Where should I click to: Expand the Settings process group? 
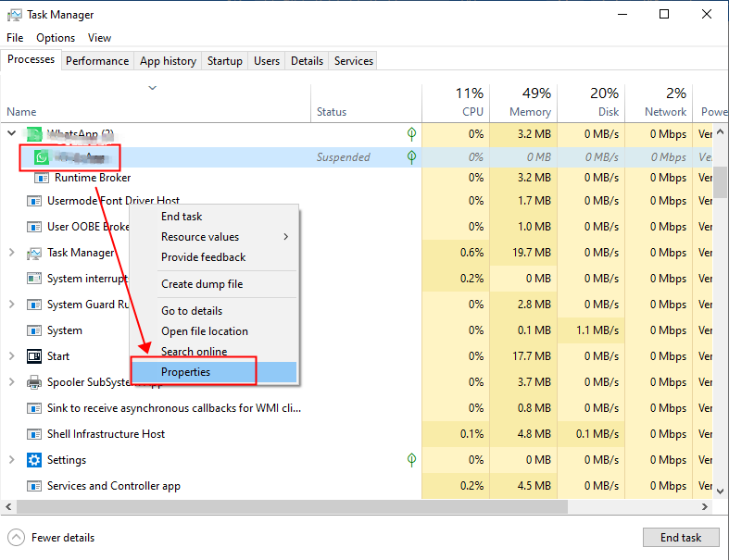click(x=11, y=460)
